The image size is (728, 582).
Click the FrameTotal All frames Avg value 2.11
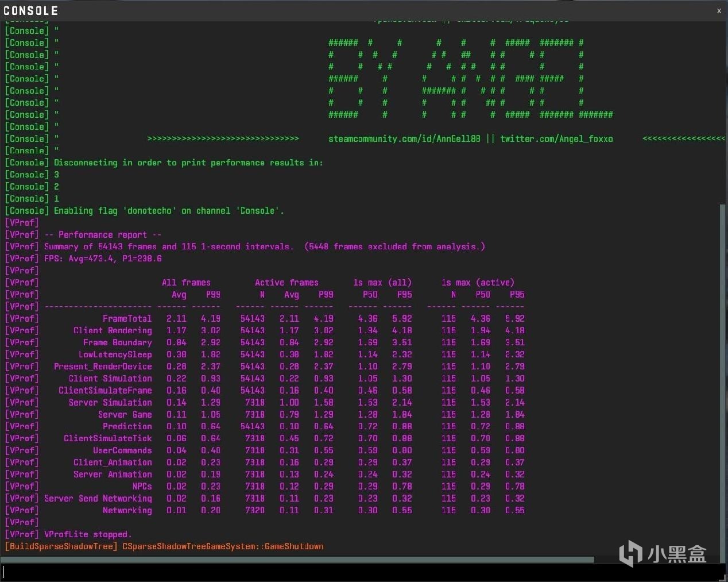tap(176, 318)
